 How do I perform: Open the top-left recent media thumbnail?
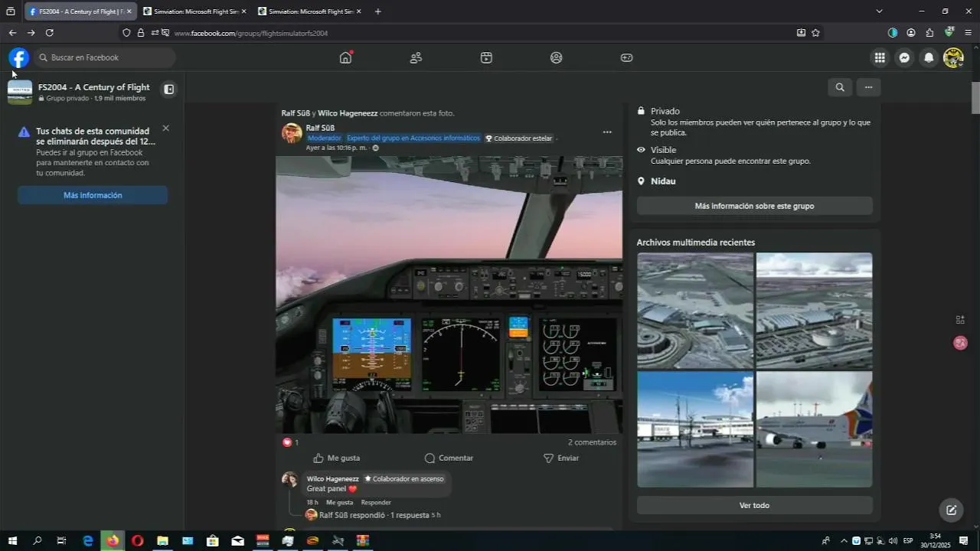point(695,311)
